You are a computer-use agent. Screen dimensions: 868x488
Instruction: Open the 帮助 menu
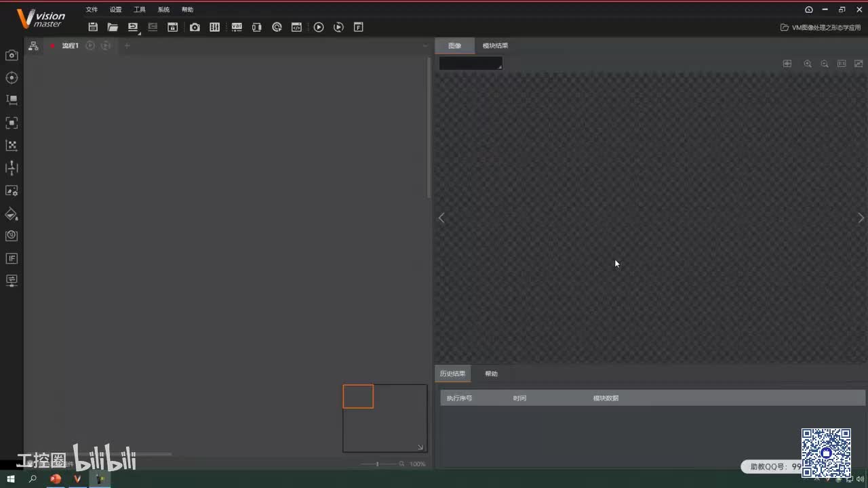pyautogui.click(x=188, y=9)
